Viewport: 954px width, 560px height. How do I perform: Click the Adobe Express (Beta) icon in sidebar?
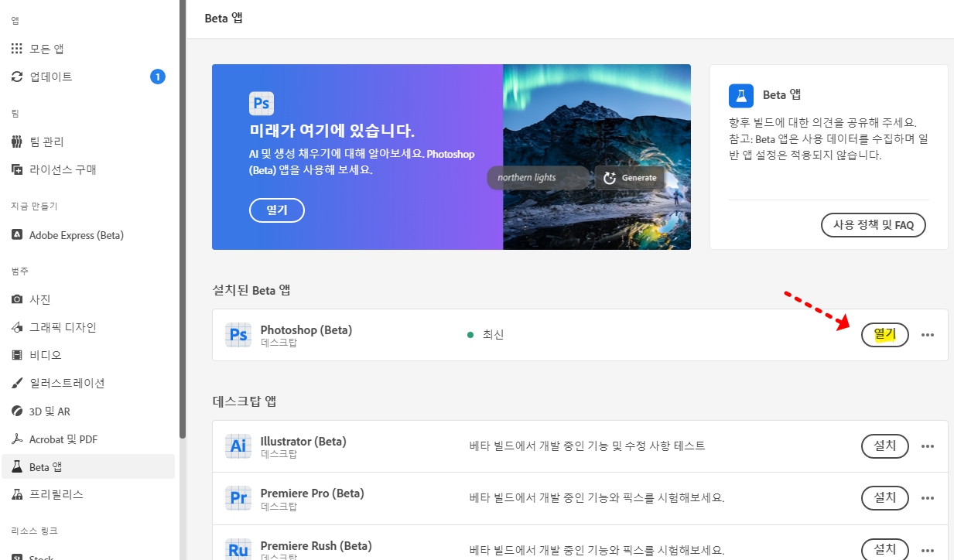(17, 235)
